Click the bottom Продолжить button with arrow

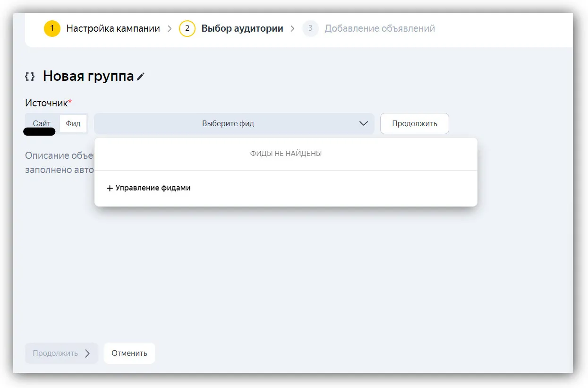click(62, 353)
